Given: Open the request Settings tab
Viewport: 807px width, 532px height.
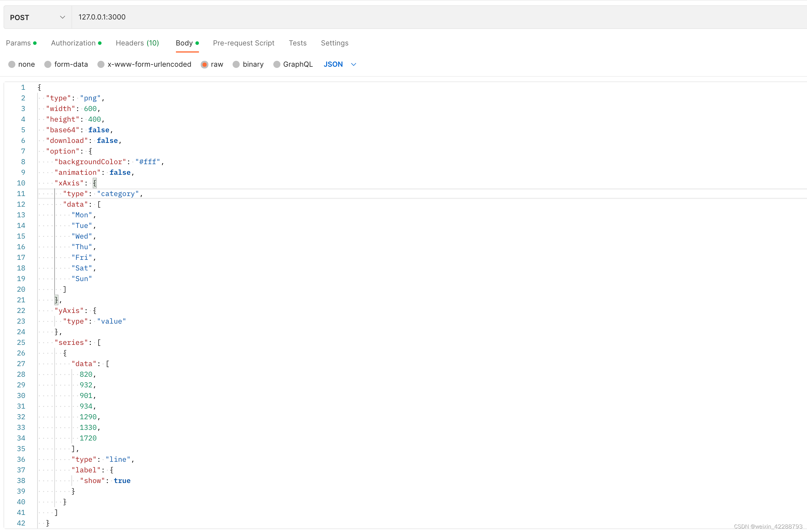Looking at the screenshot, I should [x=334, y=43].
